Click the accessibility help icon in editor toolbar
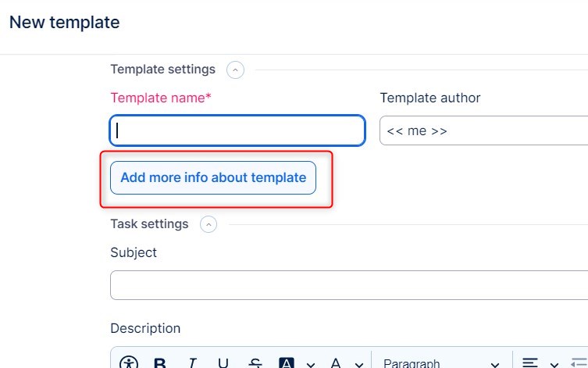Image resolution: width=588 pixels, height=368 pixels. click(129, 363)
